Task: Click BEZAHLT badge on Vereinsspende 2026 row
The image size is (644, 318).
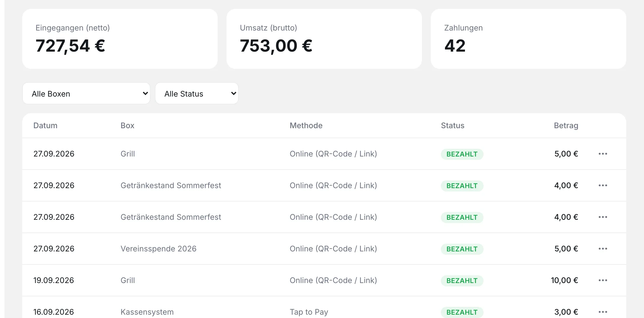Action: (462, 249)
